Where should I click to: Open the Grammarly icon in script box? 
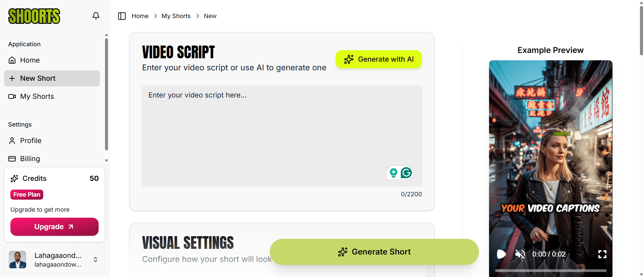coord(406,173)
